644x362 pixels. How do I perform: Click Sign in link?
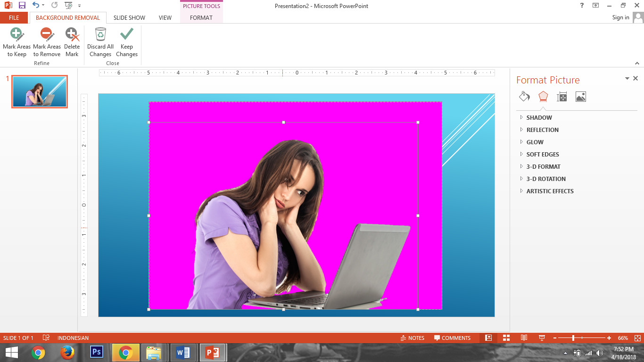coord(620,17)
